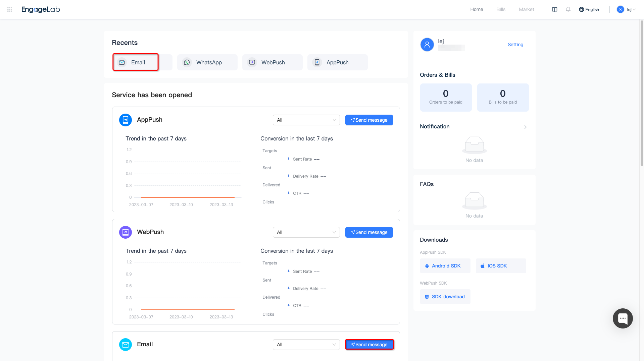Viewport: 644px width, 361px height.
Task: Open the AppPush All filter dropdown
Action: tap(306, 120)
